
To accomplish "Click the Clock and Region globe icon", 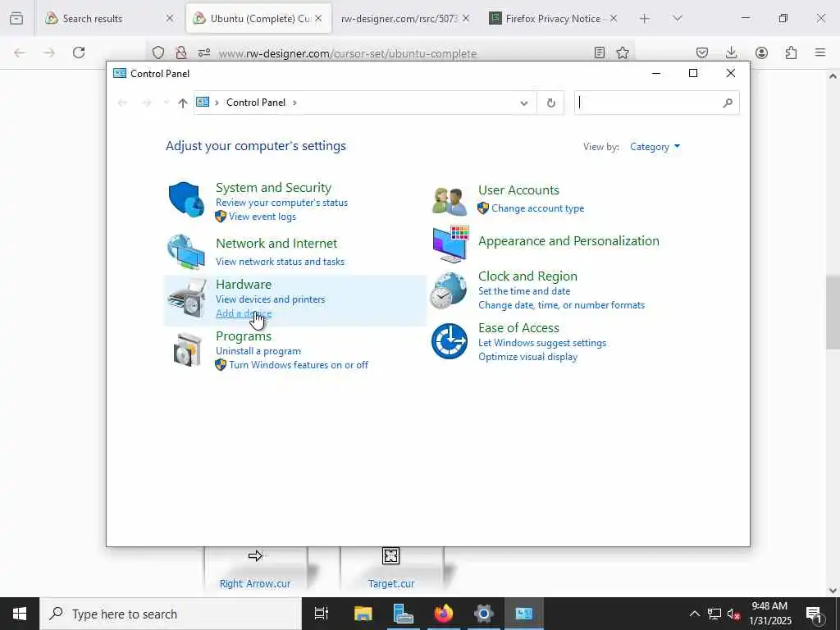I will (x=449, y=290).
